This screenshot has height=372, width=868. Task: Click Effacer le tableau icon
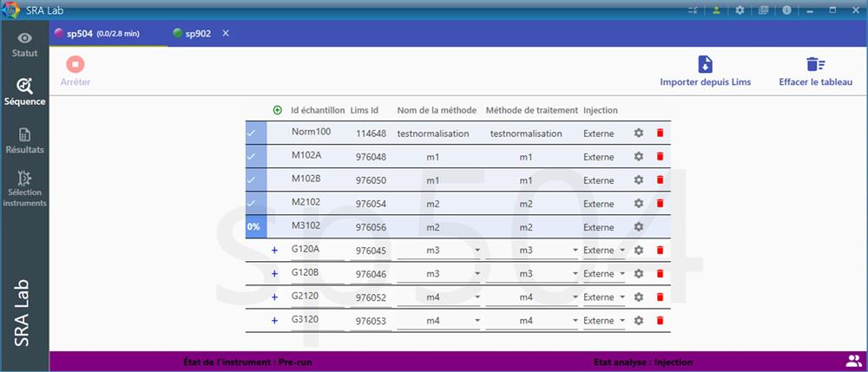815,65
